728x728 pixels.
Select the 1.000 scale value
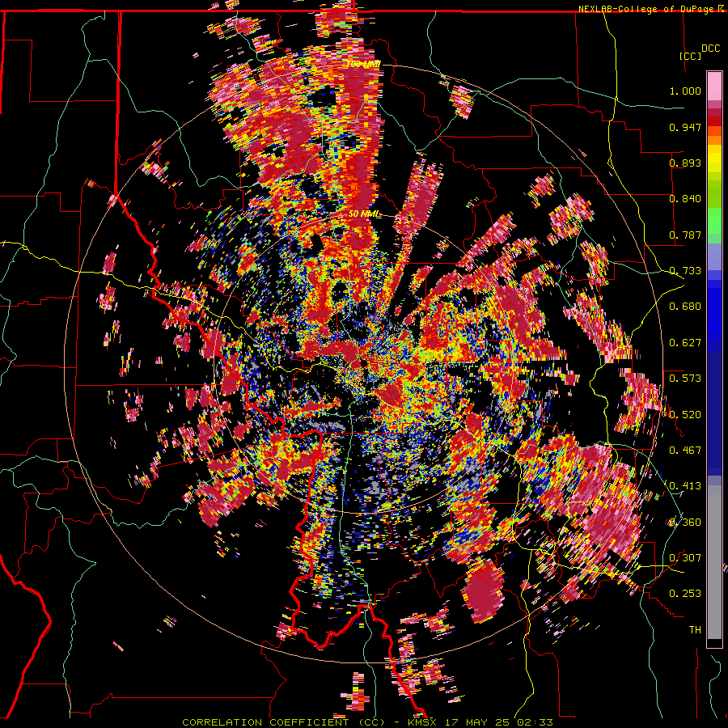point(685,91)
